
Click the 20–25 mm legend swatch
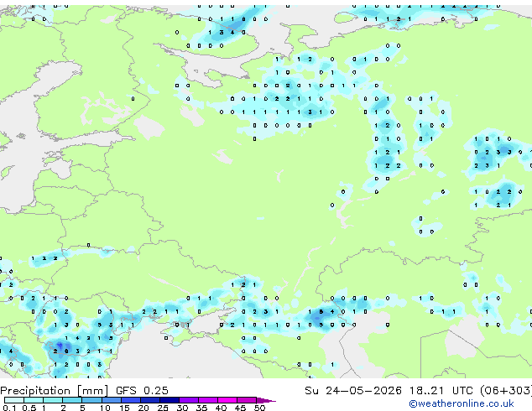coord(150,400)
